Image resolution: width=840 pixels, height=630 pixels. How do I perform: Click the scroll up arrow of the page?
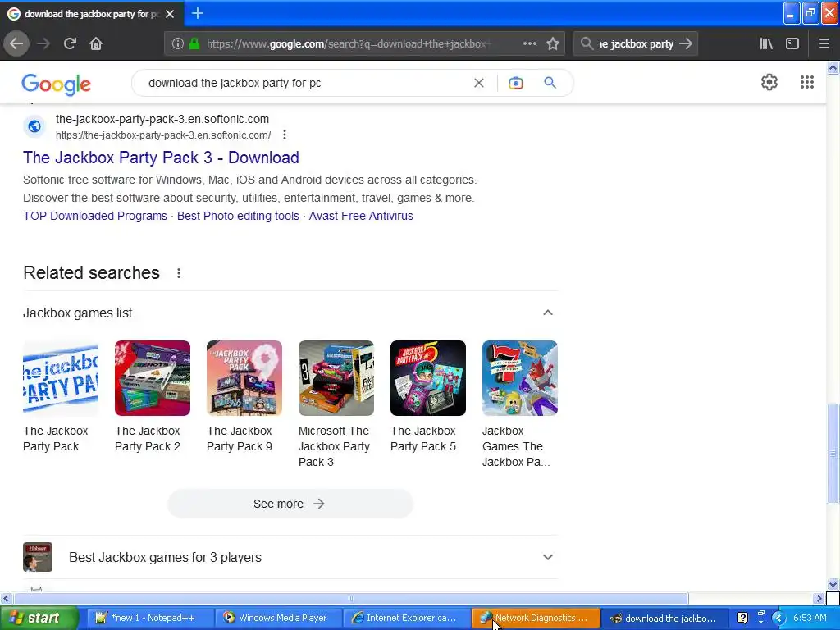coord(833,67)
